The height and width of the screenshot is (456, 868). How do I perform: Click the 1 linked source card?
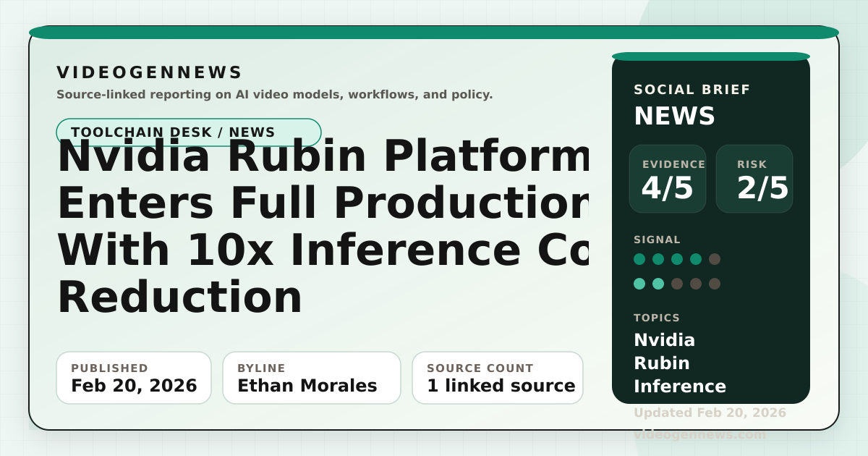coord(498,378)
